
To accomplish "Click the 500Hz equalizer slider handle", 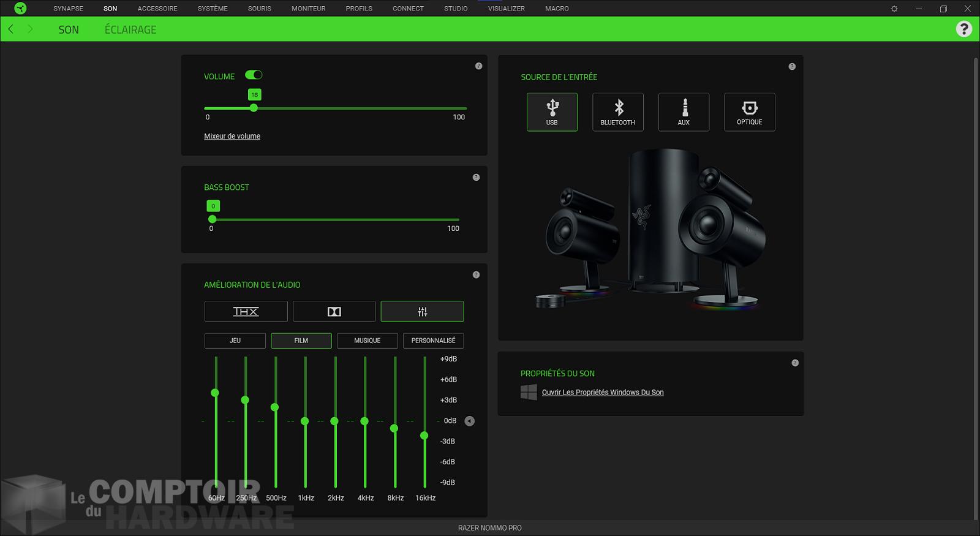I will (275, 407).
